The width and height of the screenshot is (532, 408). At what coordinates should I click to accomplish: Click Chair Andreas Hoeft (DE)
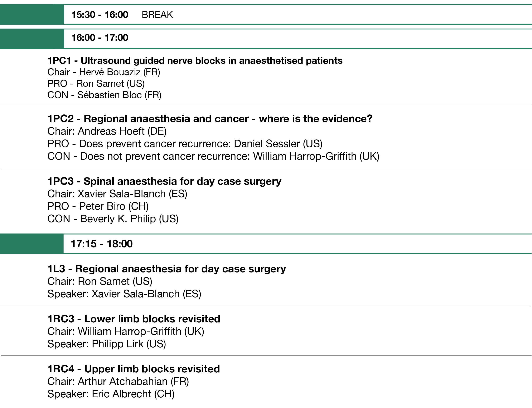pyautogui.click(x=107, y=131)
